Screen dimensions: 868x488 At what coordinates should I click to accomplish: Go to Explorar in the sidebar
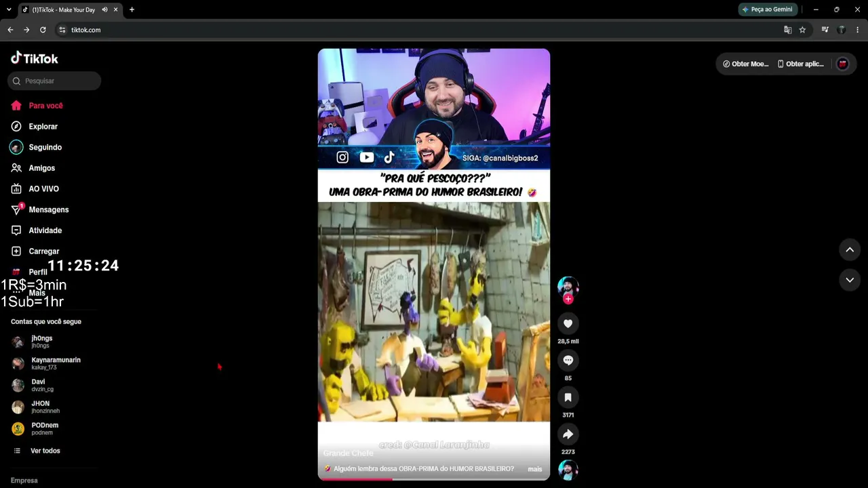[x=43, y=127]
